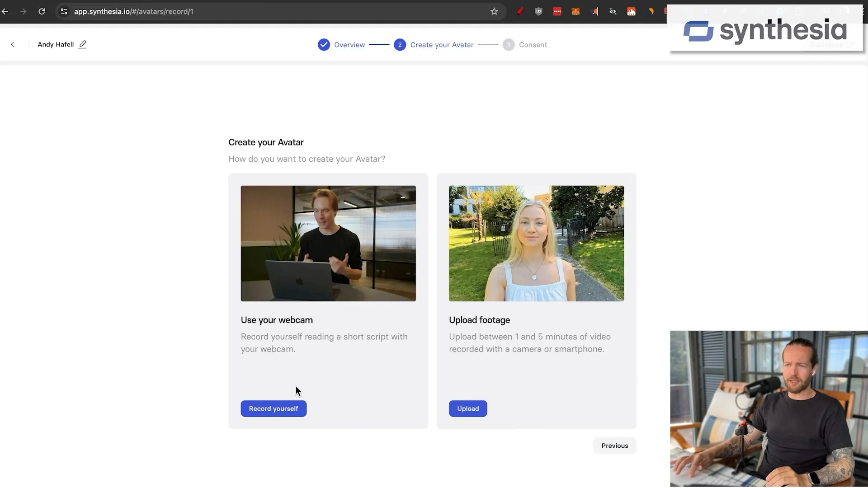This screenshot has width=868, height=488.
Task: Edit avatar name with the pencil icon
Action: pyautogui.click(x=82, y=44)
